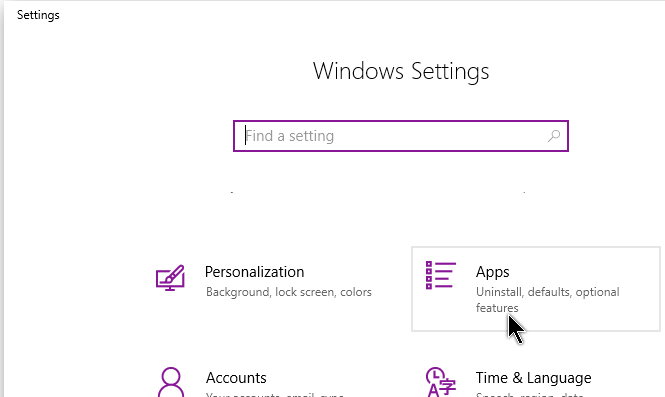Focus the Find a setting field

click(x=401, y=136)
